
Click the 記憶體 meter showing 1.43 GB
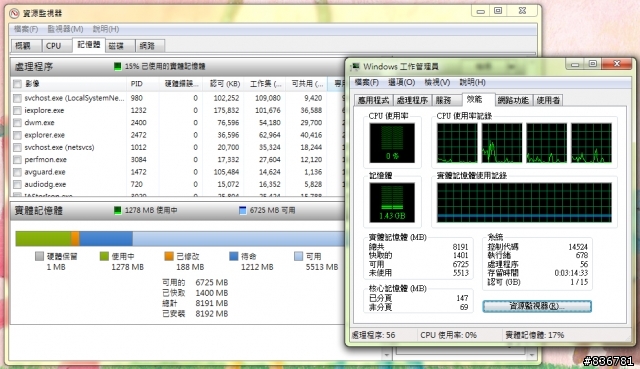(x=392, y=202)
